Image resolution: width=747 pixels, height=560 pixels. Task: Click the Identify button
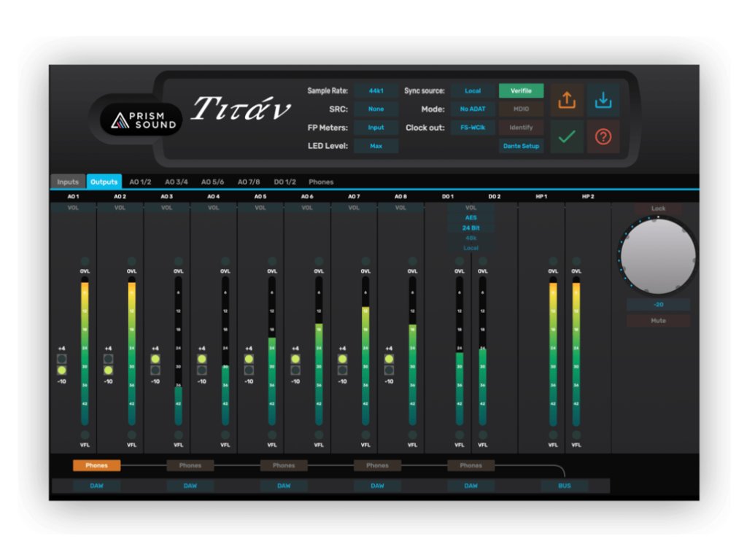(x=521, y=128)
